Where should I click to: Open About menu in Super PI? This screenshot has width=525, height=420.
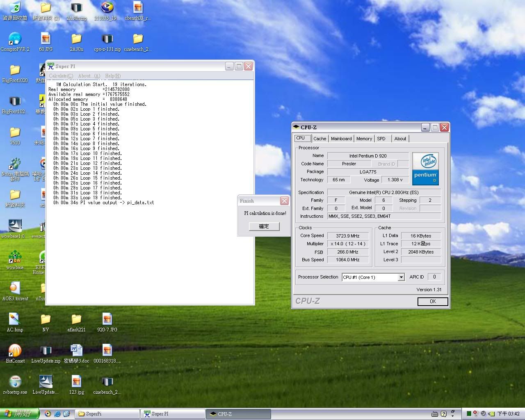pyautogui.click(x=89, y=76)
